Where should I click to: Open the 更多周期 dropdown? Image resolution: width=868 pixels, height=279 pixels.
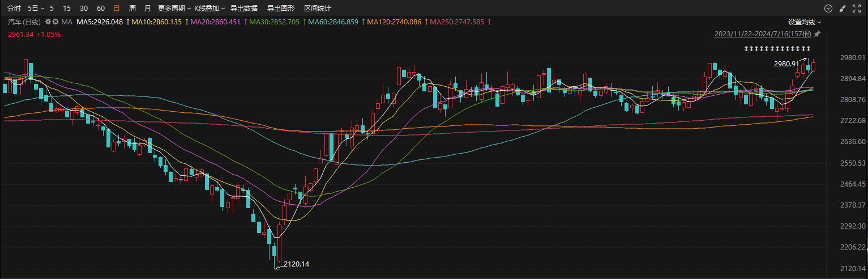pyautogui.click(x=173, y=9)
